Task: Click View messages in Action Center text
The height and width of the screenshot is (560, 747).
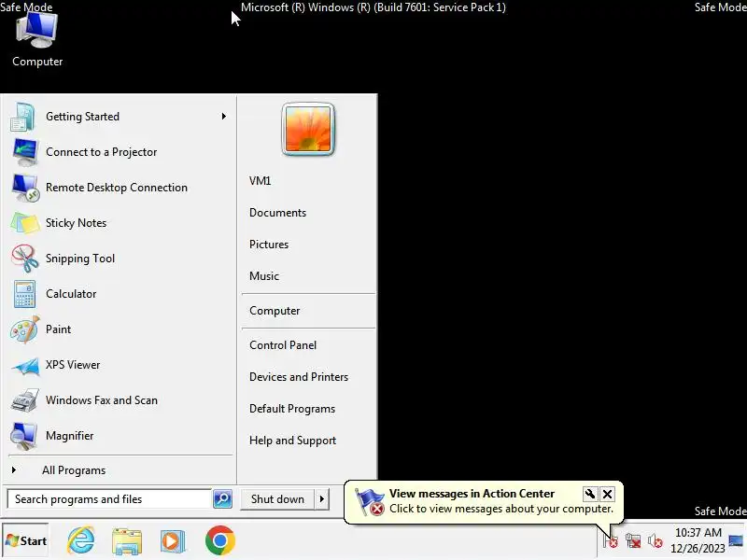Action: pyautogui.click(x=472, y=494)
